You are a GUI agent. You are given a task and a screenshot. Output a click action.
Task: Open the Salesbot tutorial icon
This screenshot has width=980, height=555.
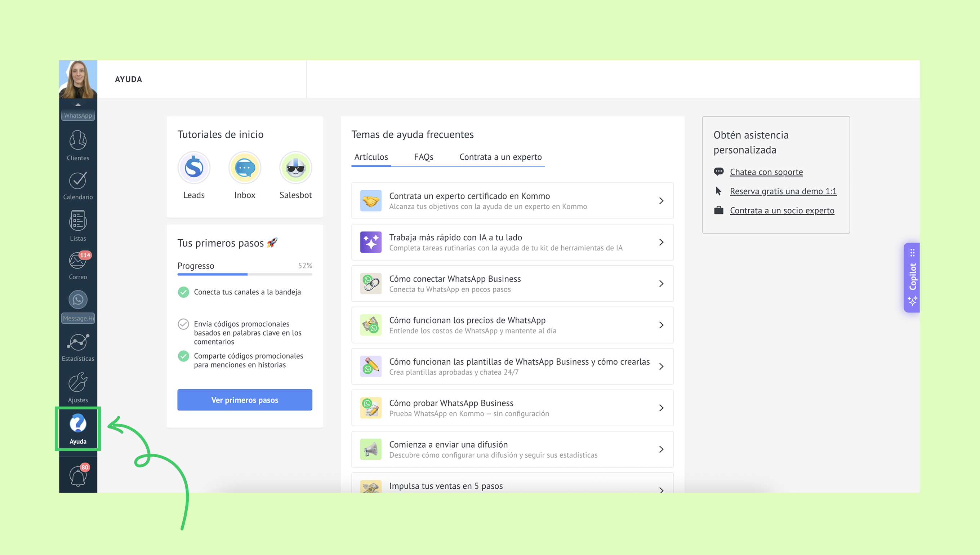coord(295,168)
